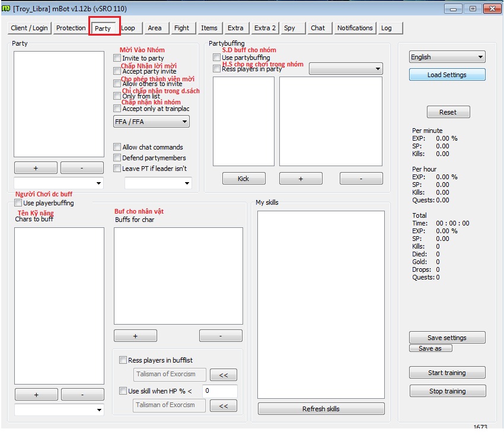The image size is (504, 435).
Task: Click the << button beside Ress players skill
Action: pyautogui.click(x=224, y=375)
